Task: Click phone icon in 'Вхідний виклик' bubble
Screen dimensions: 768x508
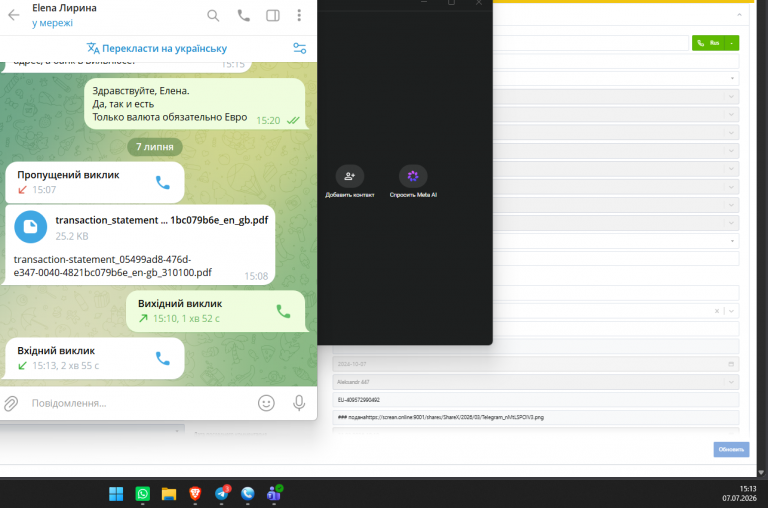Action: pos(163,358)
